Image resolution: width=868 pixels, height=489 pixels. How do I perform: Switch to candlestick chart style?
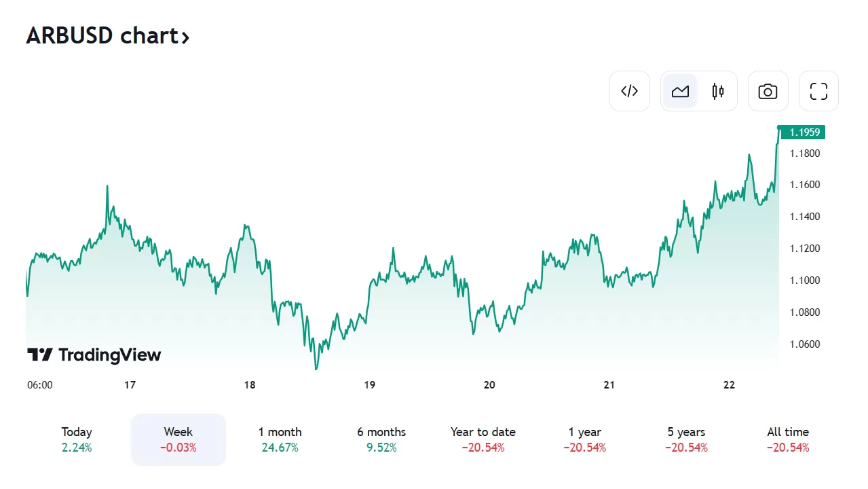718,91
